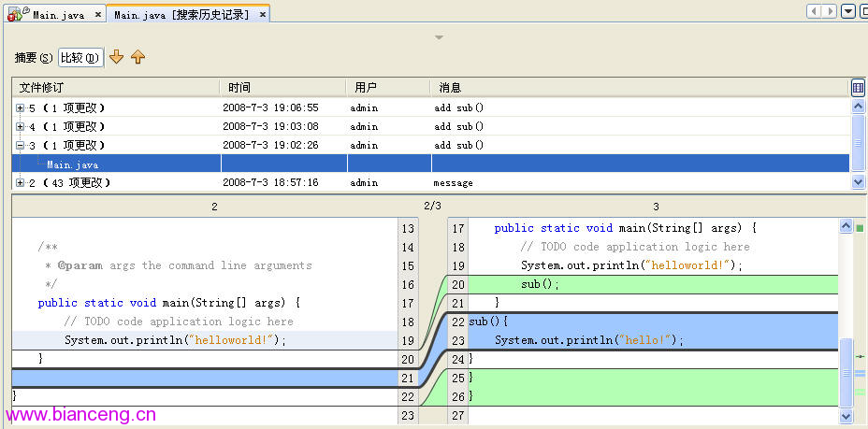Click the 'message' commit message cell
The image size is (868, 429).
(x=454, y=183)
